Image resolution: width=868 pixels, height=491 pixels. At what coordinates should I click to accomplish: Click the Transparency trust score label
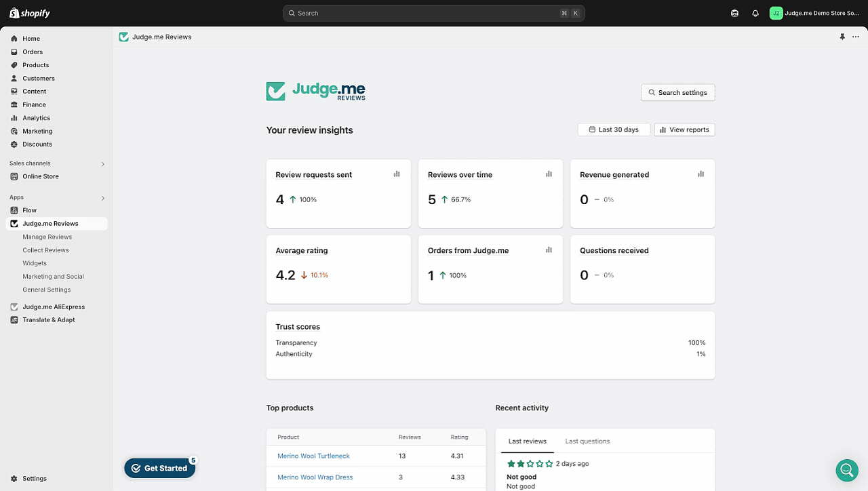tap(296, 343)
